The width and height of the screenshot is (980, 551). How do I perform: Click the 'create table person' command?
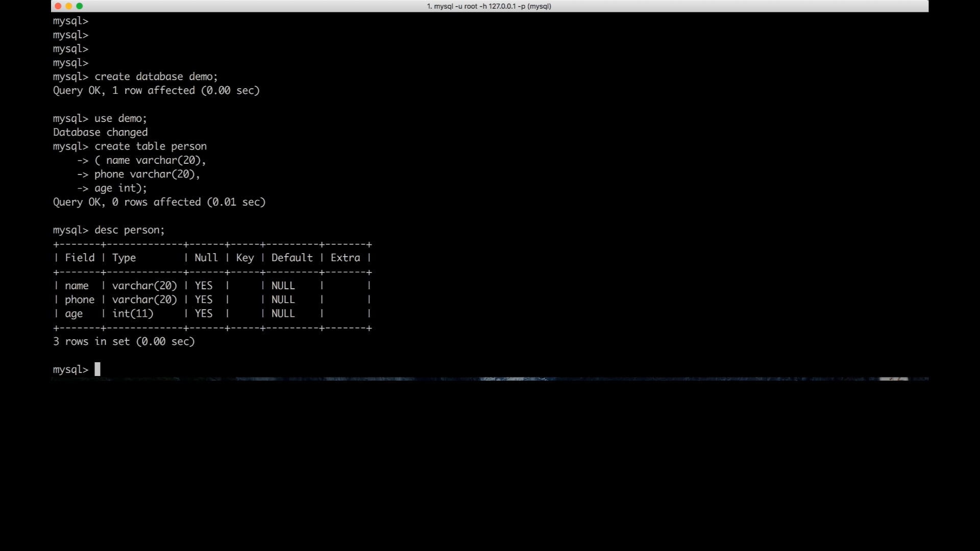[x=150, y=146]
